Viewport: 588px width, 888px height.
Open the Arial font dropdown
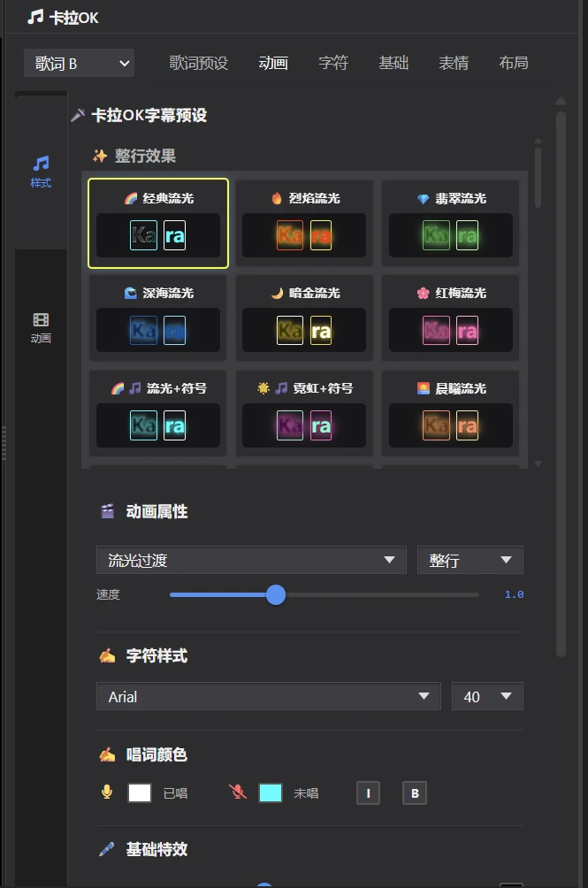click(268, 697)
